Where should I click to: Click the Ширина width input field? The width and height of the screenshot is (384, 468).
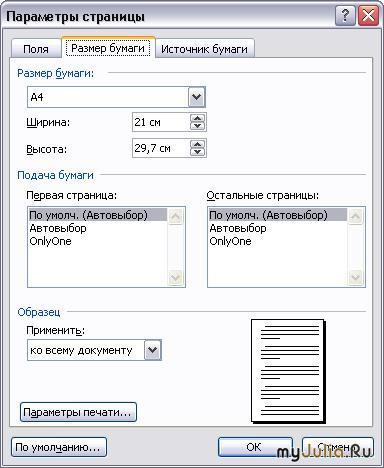(x=161, y=122)
